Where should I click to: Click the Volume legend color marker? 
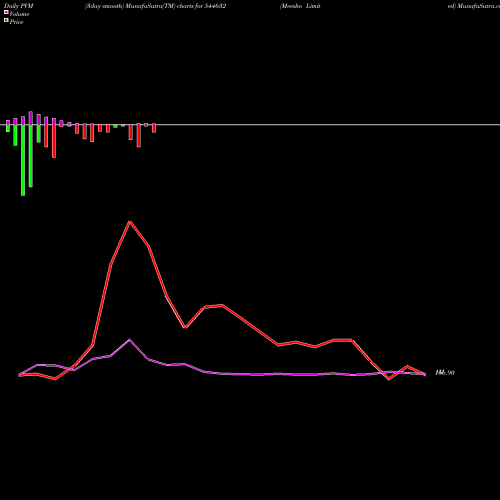6,12
